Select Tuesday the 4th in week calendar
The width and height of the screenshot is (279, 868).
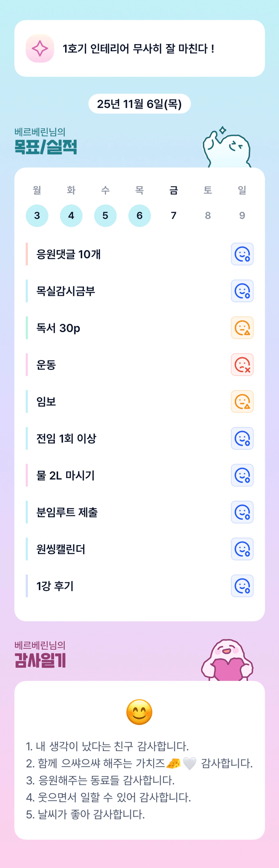point(71,216)
